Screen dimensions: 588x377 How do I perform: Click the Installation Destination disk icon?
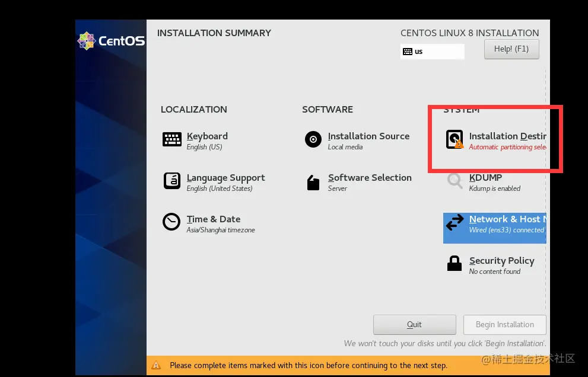(454, 139)
